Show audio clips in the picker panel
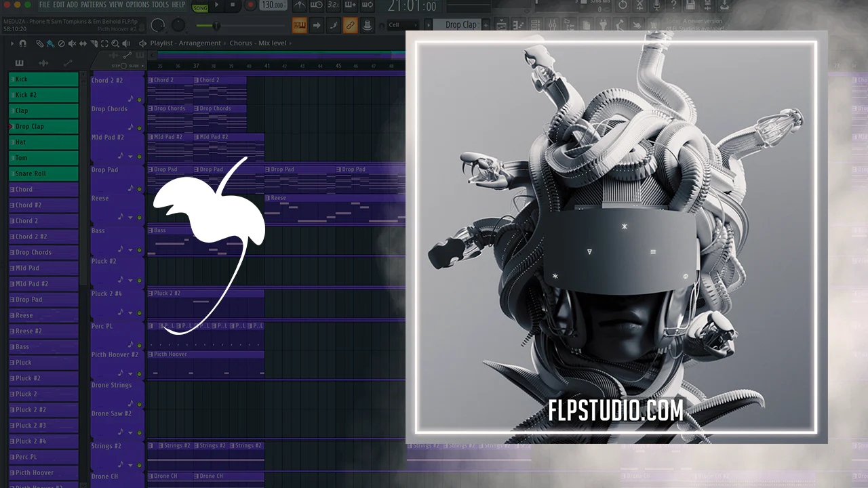868x488 pixels. coord(43,63)
